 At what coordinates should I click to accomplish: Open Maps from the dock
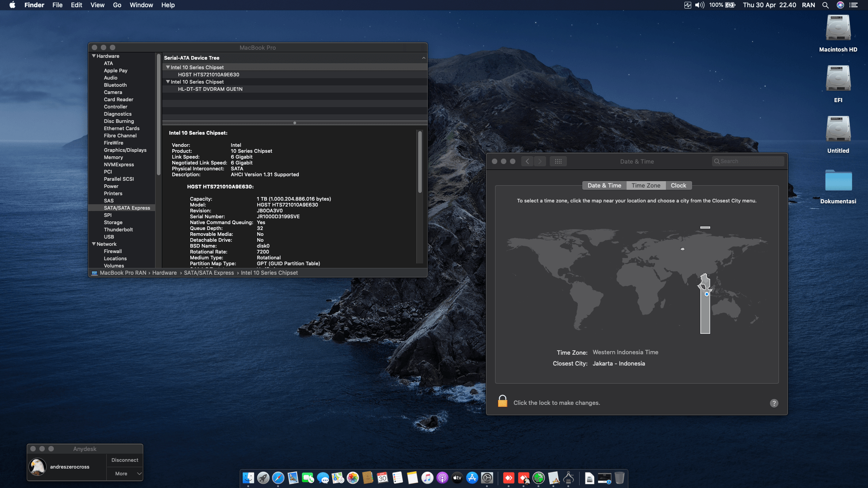pos(338,478)
